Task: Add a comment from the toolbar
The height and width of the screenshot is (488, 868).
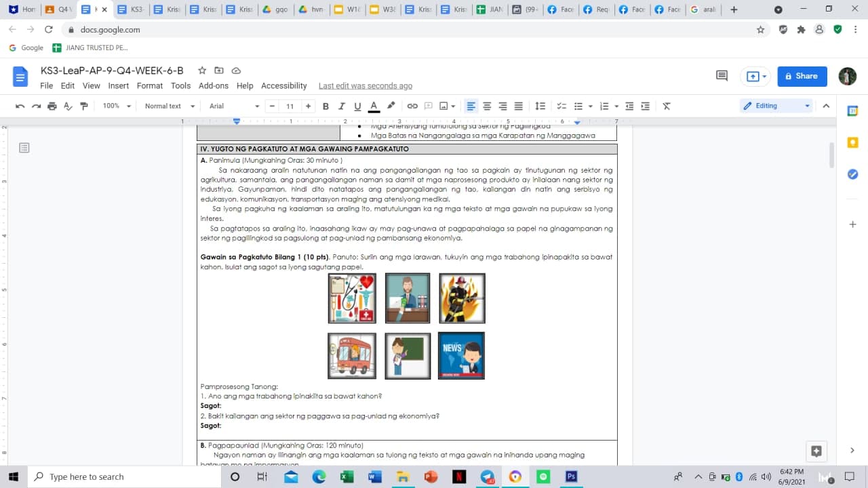Action: [x=428, y=106]
